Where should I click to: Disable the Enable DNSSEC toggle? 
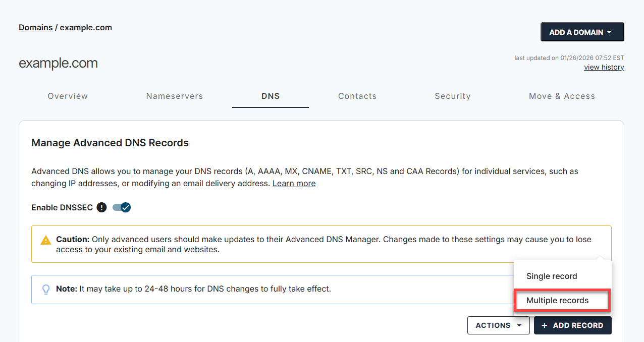coord(121,207)
